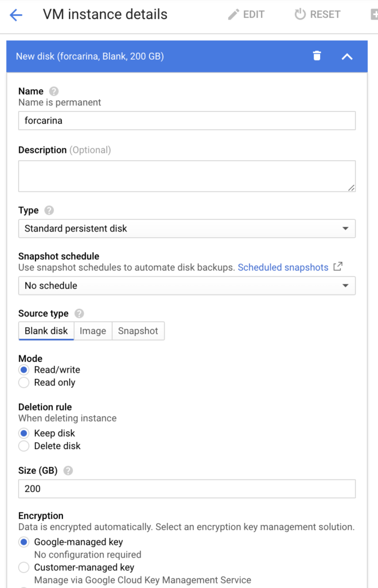The image size is (378, 588).
Task: Click the help icon beside Name
Action: pyautogui.click(x=54, y=91)
